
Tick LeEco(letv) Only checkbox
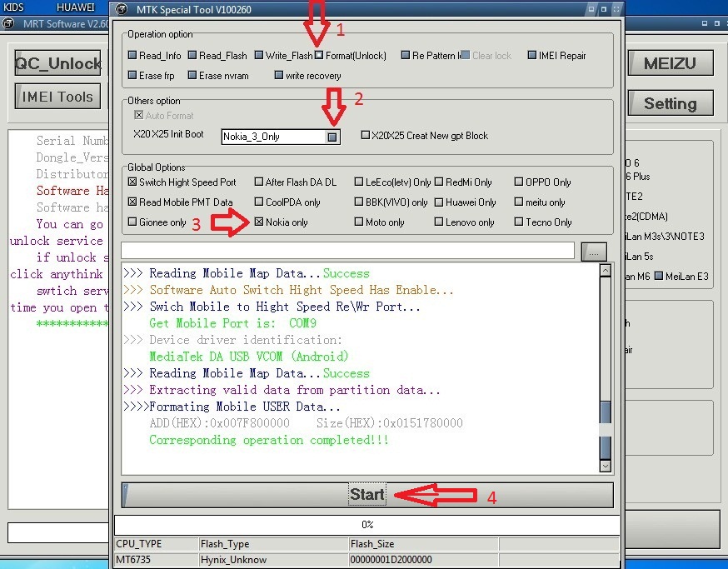coord(359,182)
